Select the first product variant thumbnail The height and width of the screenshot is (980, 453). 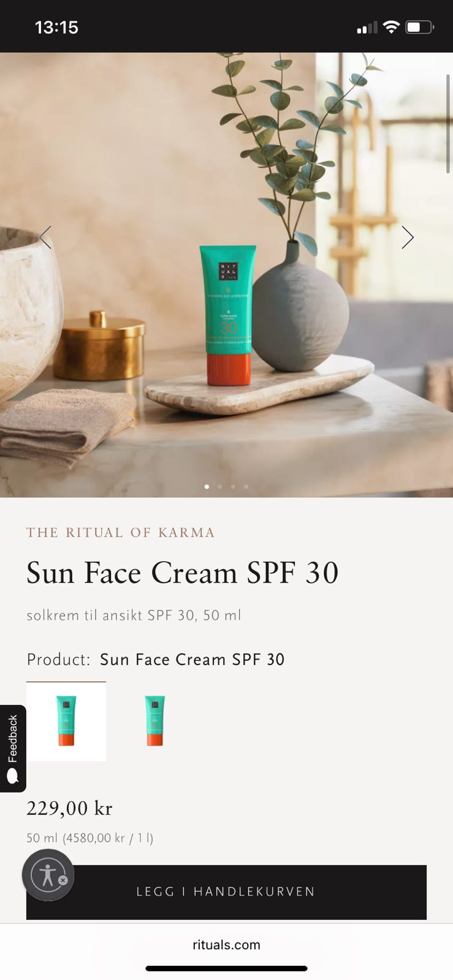pyautogui.click(x=66, y=721)
